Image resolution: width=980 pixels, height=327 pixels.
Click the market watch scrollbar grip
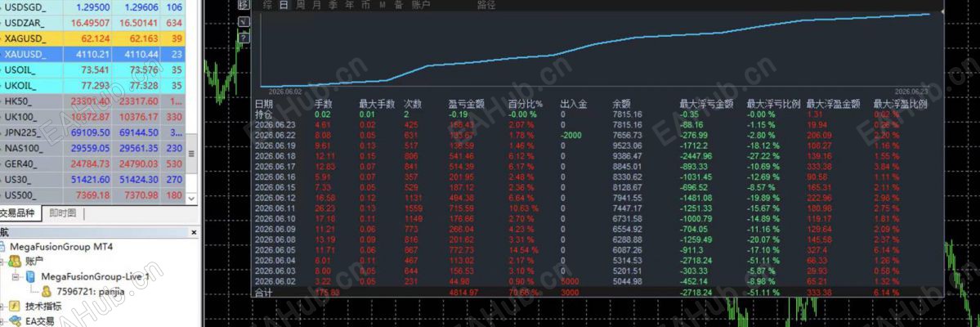click(x=191, y=154)
